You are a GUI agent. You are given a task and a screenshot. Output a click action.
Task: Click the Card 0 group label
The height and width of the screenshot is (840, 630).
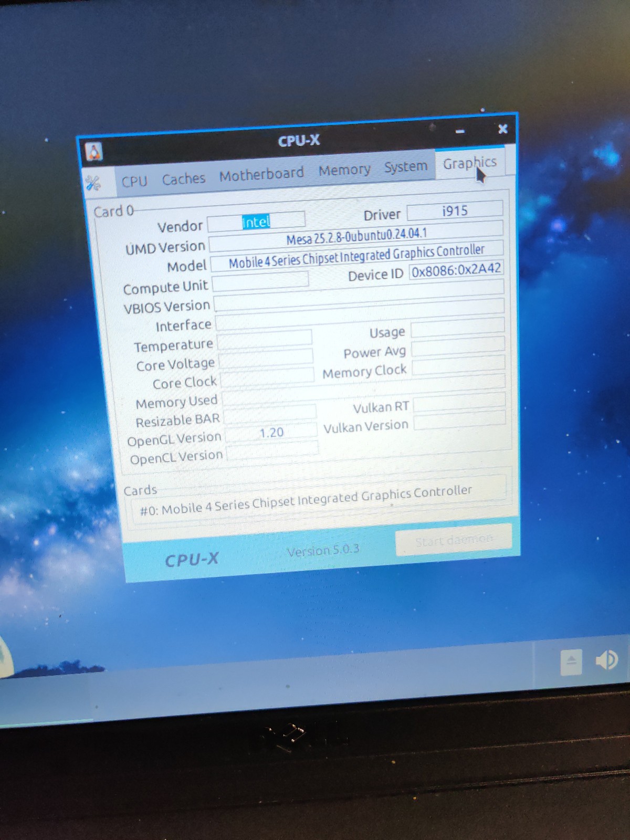(113, 212)
